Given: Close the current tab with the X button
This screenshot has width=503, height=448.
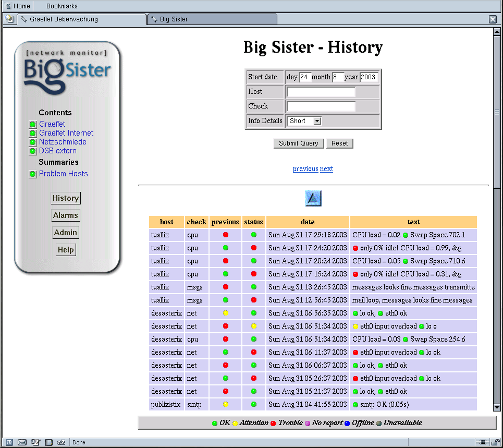Looking at the screenshot, I should (x=493, y=19).
